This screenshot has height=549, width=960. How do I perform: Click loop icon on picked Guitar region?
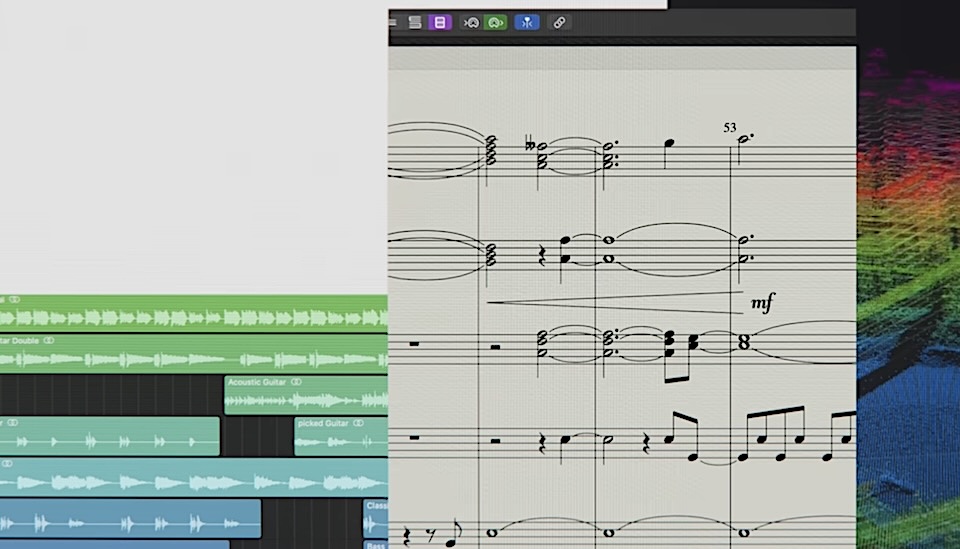358,423
